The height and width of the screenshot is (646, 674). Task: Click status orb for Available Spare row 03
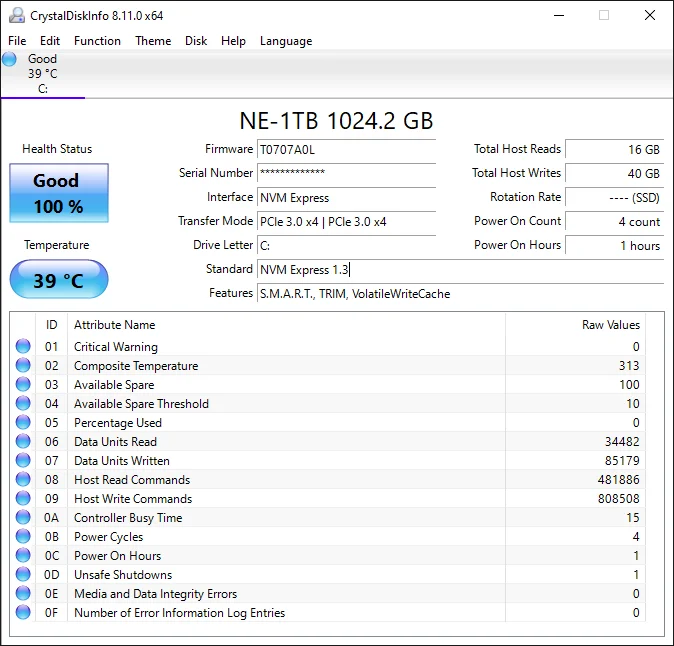[x=23, y=384]
